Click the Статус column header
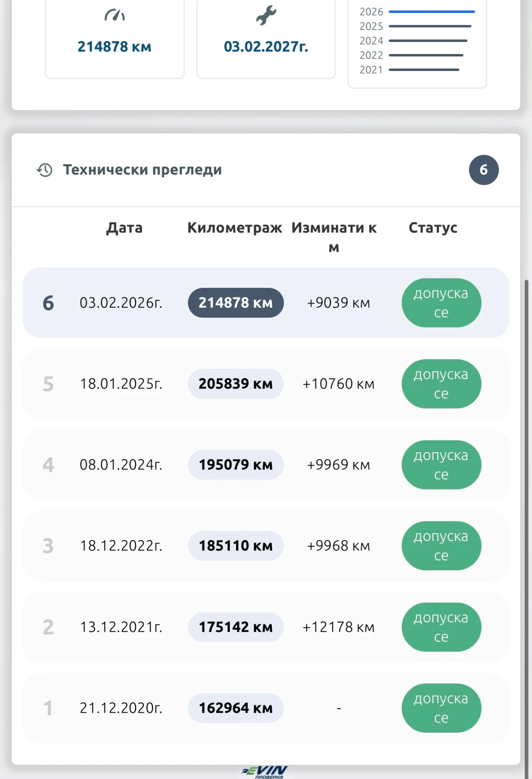Viewport: 532px width, 779px height. (433, 228)
